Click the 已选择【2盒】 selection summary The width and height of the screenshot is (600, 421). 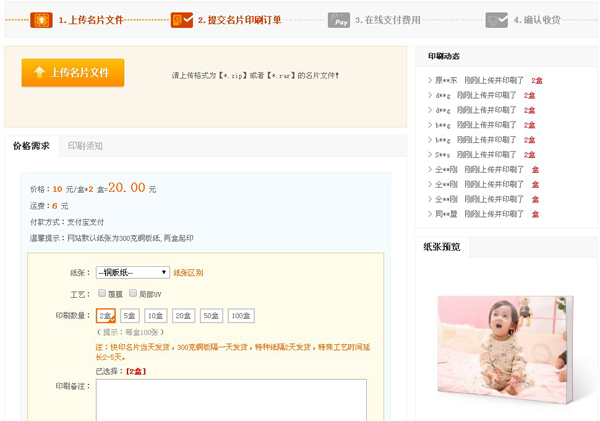[121, 371]
